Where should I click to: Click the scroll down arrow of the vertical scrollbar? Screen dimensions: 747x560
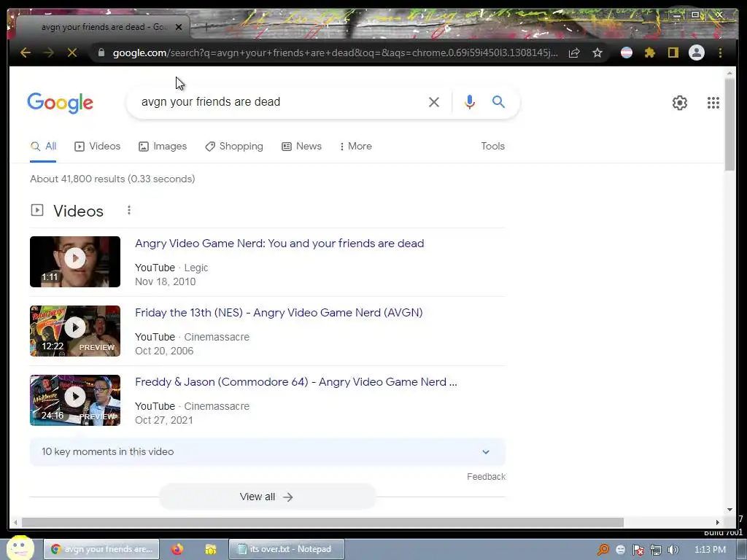pos(729,510)
